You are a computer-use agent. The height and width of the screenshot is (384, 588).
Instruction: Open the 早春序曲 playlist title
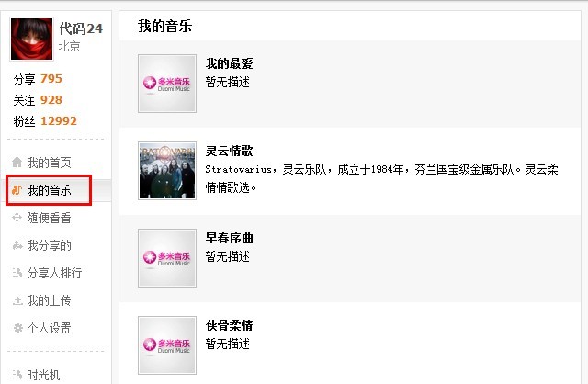tap(229, 238)
